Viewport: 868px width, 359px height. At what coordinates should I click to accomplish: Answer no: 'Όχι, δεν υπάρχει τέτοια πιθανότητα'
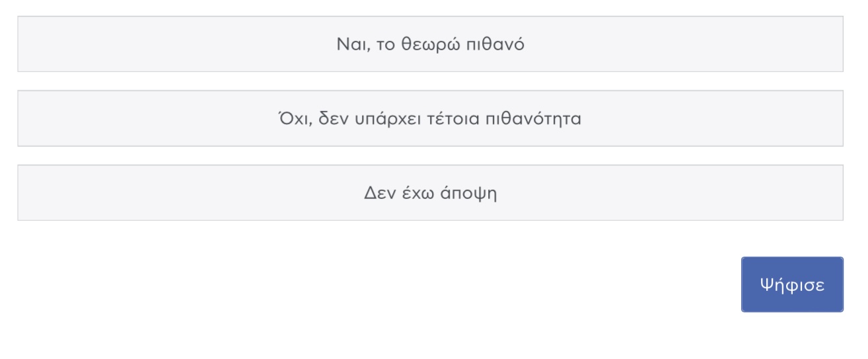point(430,118)
